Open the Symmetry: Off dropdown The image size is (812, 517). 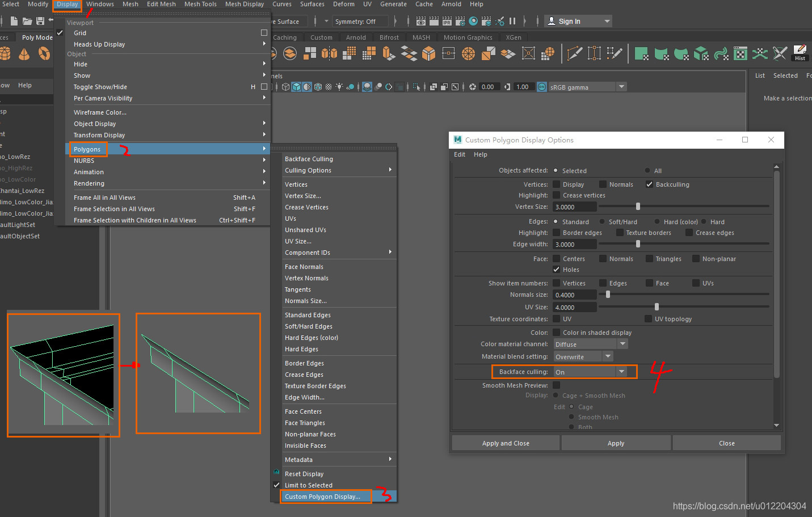click(x=361, y=22)
